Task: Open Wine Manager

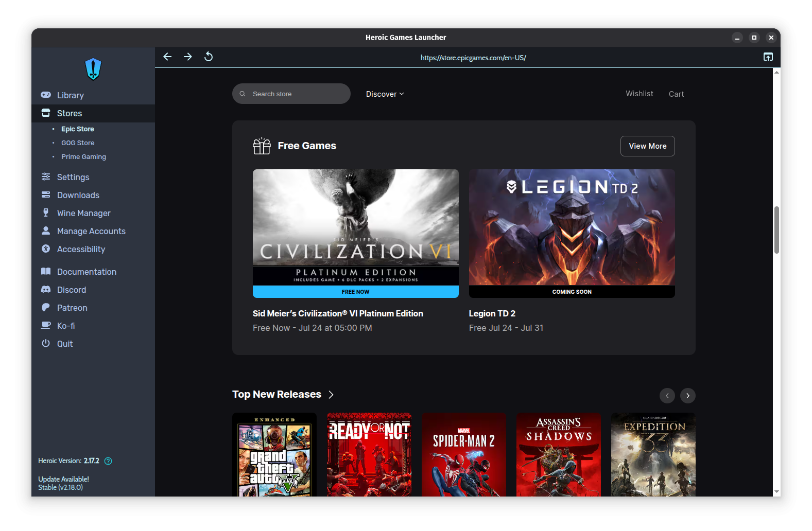Action: tap(93, 213)
